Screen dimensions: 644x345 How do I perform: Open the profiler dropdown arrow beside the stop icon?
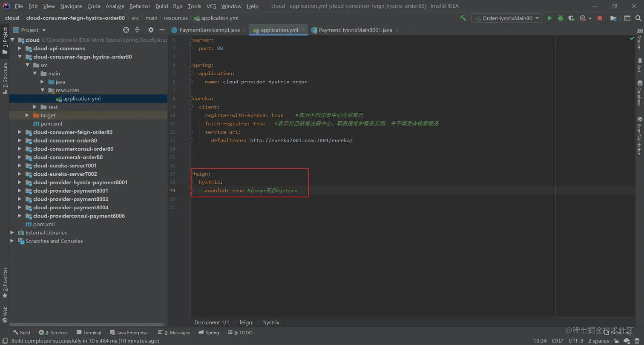pyautogui.click(x=590, y=19)
